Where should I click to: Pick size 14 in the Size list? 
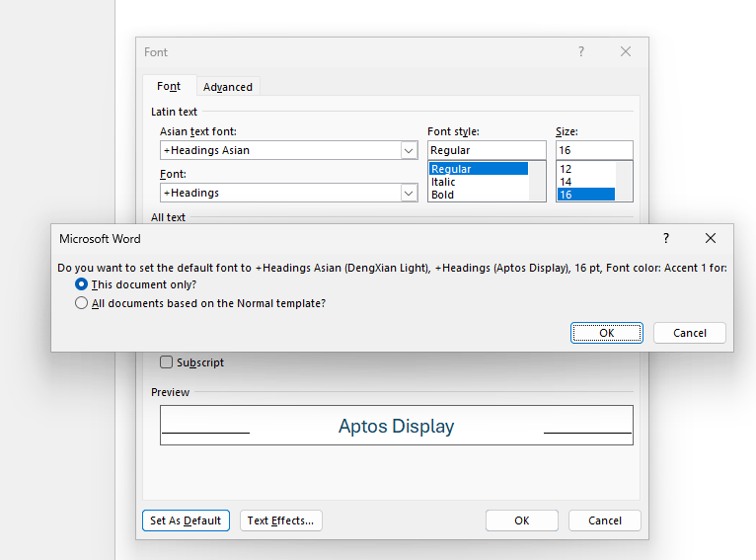click(x=566, y=182)
